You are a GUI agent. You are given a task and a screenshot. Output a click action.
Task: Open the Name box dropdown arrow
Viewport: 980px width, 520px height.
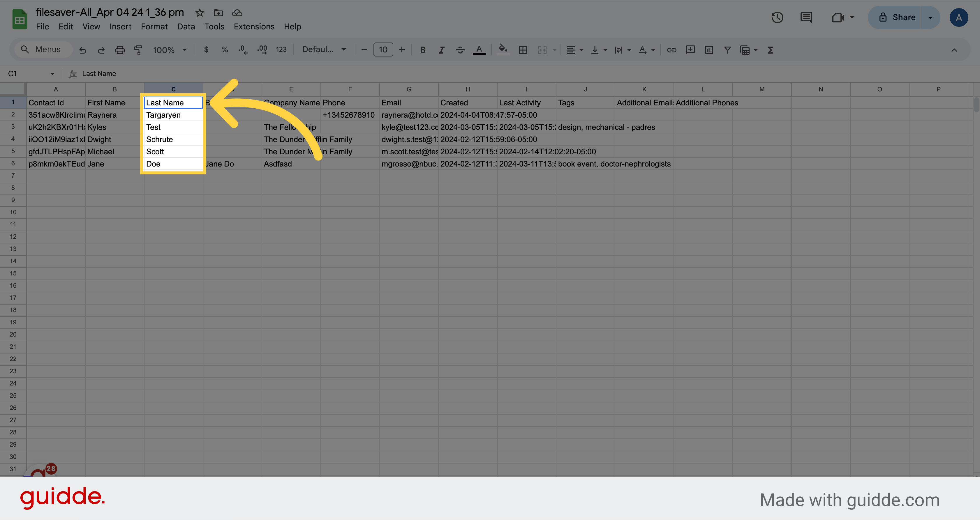click(x=52, y=74)
